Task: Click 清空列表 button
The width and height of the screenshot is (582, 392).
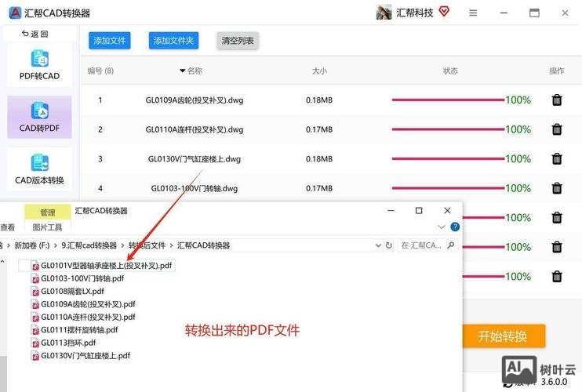Action: point(238,41)
